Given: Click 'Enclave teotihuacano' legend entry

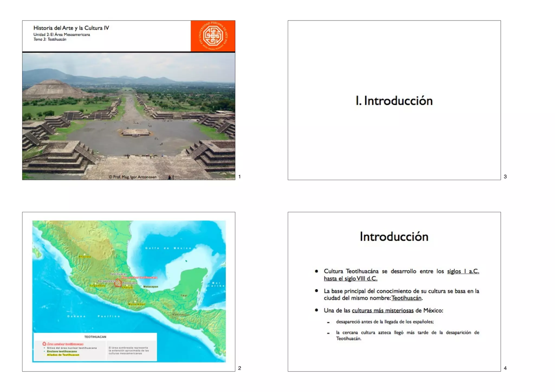Looking at the screenshot, I should (62, 351).
